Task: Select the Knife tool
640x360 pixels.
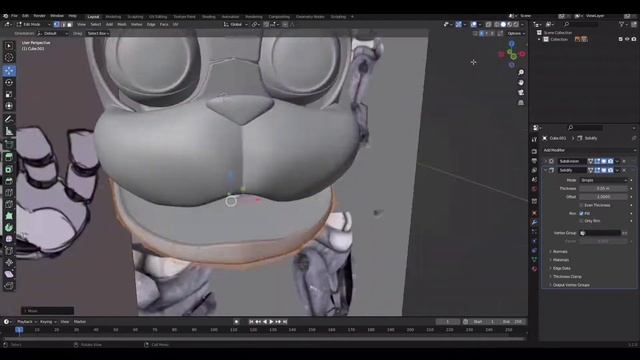Action: click(9, 204)
